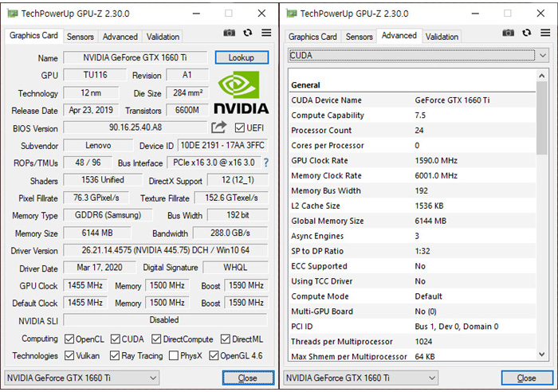Image resolution: width=558 pixels, height=392 pixels.
Task: Open the CUDA category dropdown
Action: (x=418, y=56)
